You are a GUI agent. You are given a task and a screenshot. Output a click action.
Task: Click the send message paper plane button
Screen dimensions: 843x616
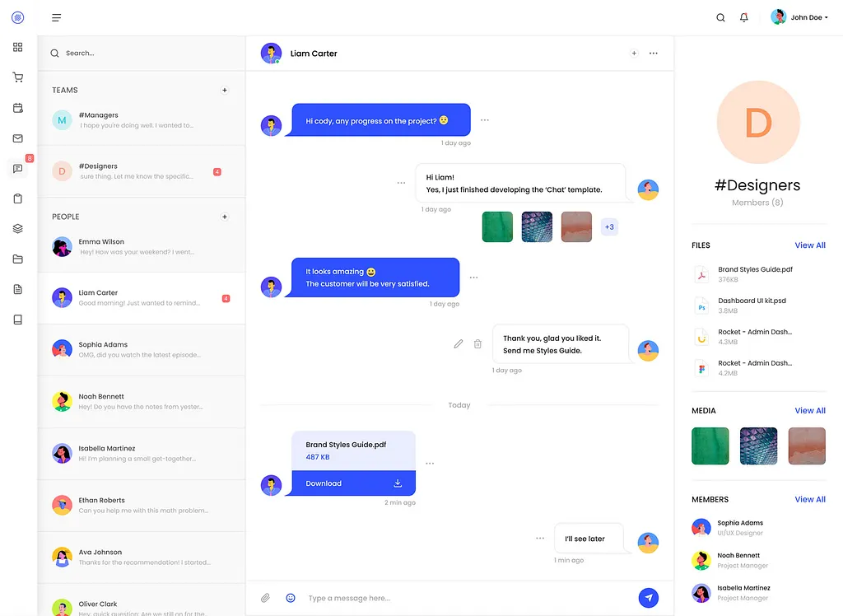tap(649, 598)
